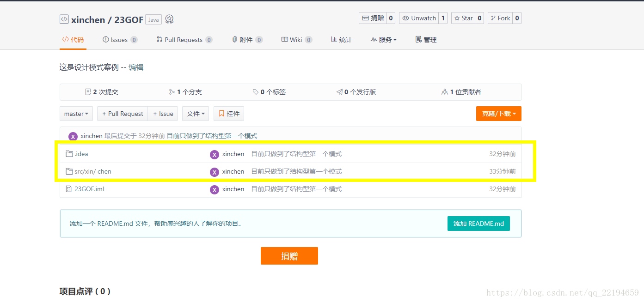Expand the master branch dropdown
The width and height of the screenshot is (644, 302).
pos(76,114)
